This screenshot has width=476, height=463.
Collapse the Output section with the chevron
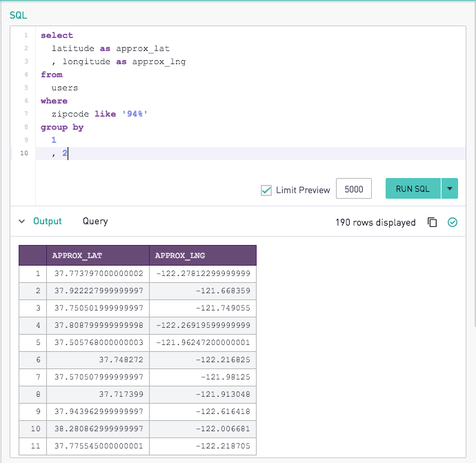pos(21,221)
